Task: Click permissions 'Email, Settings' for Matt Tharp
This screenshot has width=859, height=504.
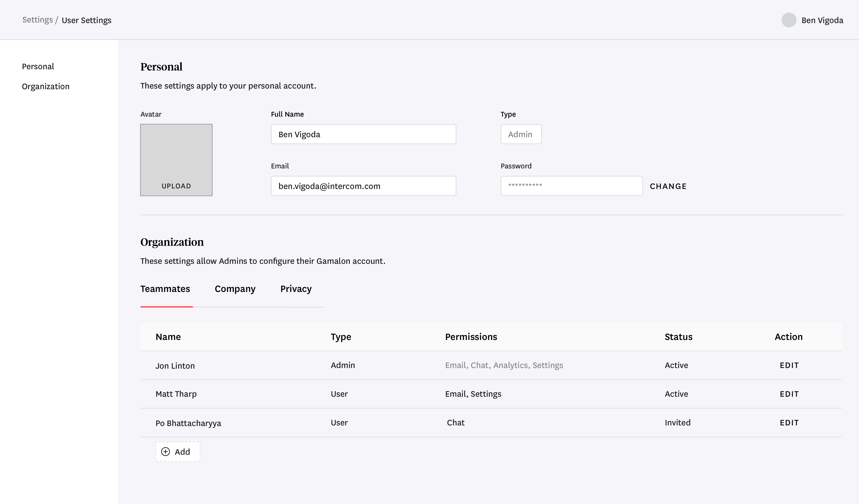Action: click(473, 394)
